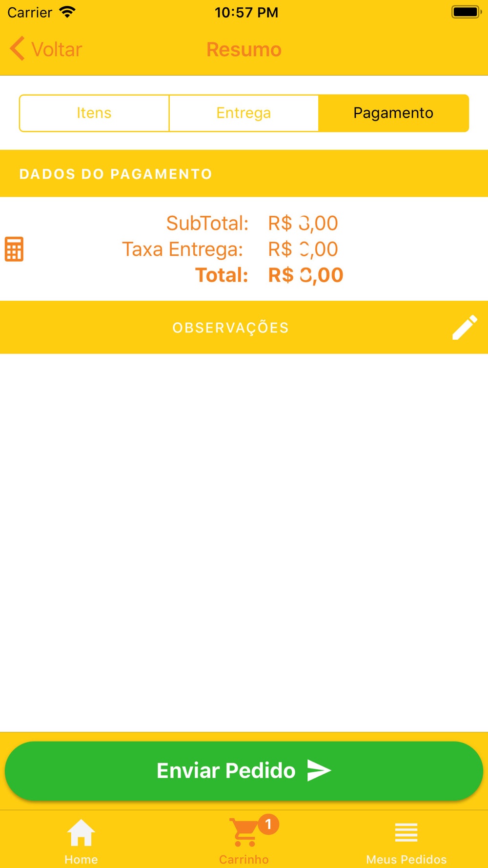Screen dimensions: 488x868
Task: Click the OBSERVAÇÕES header label
Action: [230, 328]
